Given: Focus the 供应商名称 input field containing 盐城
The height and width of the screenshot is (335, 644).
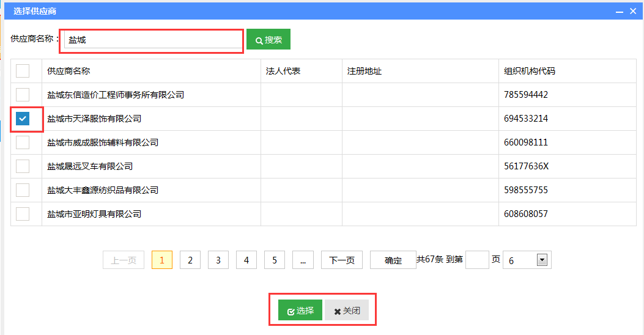Looking at the screenshot, I should [x=153, y=40].
